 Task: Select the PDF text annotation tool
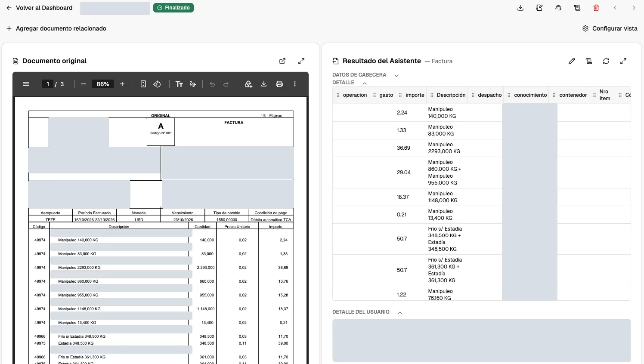(179, 84)
